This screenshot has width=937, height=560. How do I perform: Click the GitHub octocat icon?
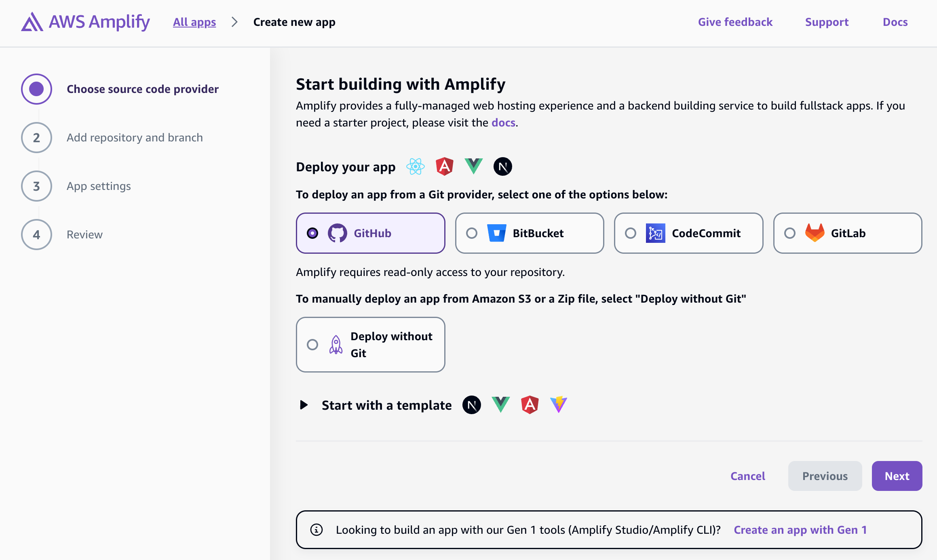tap(337, 233)
